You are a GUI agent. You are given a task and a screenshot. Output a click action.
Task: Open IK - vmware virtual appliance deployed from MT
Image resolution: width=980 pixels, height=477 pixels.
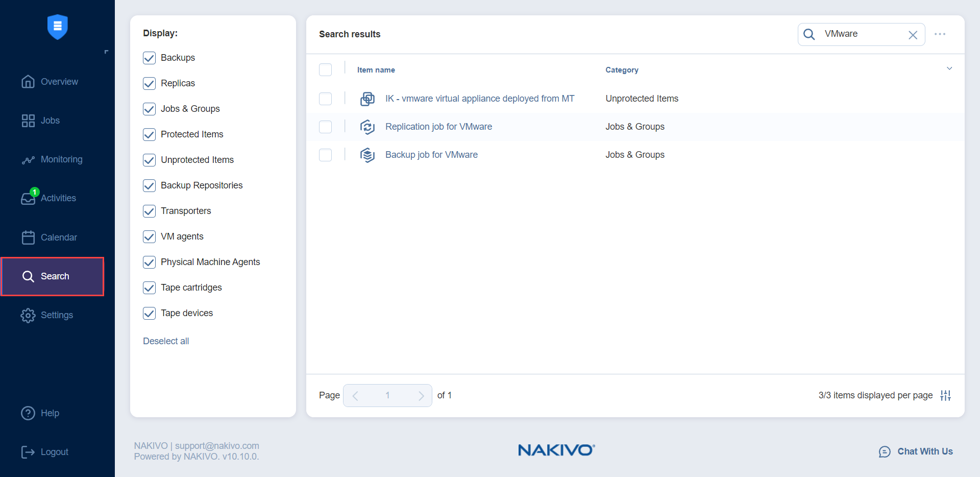coord(480,99)
